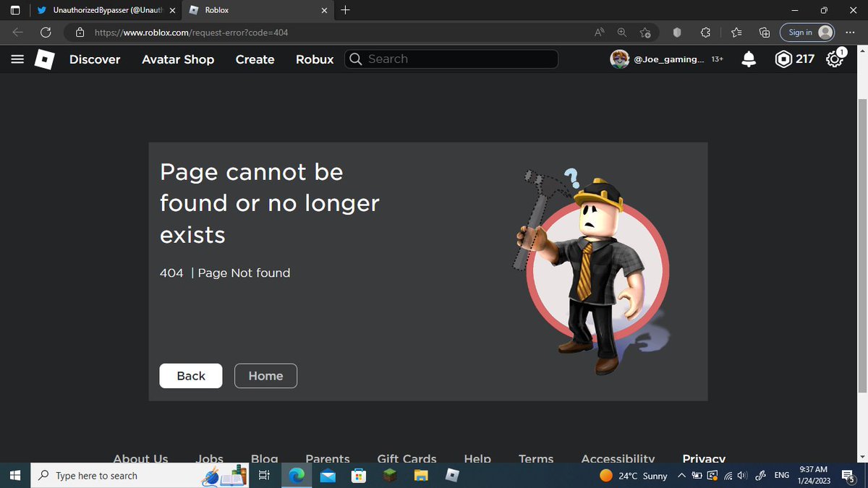868x488 pixels.
Task: Open the Robux balance icon showing 217
Action: pyautogui.click(x=783, y=59)
